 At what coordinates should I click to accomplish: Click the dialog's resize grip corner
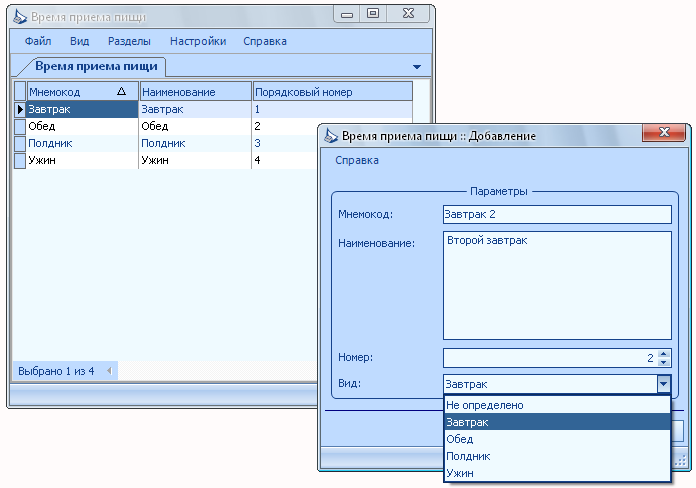680,461
